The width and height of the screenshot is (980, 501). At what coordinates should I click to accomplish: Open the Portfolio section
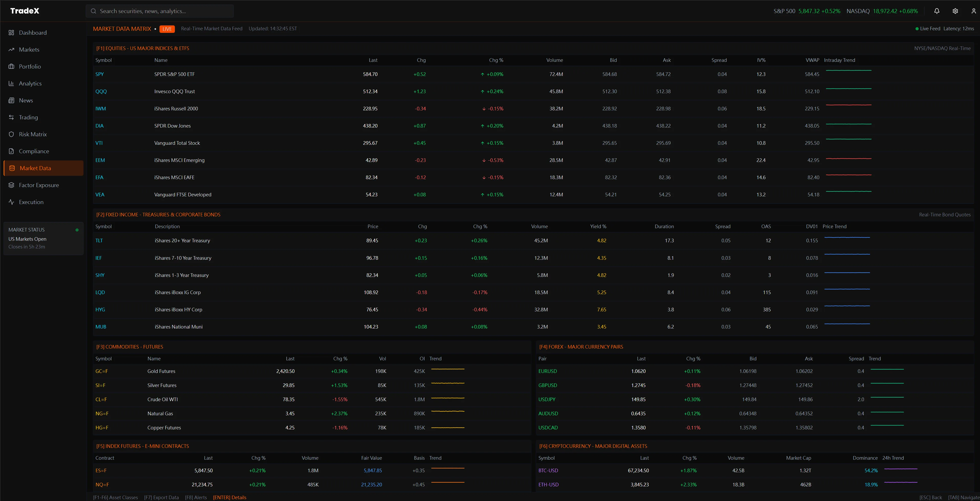click(x=30, y=66)
